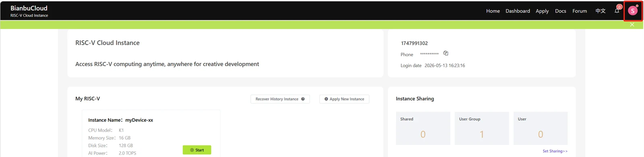Click the Instance Sharing heading
Screen dimensions: 644x157
click(x=415, y=99)
